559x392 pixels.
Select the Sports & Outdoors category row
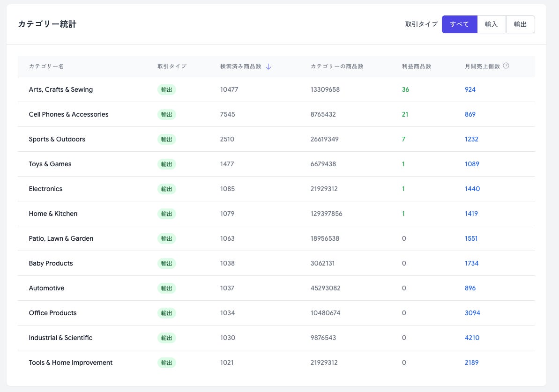point(57,139)
